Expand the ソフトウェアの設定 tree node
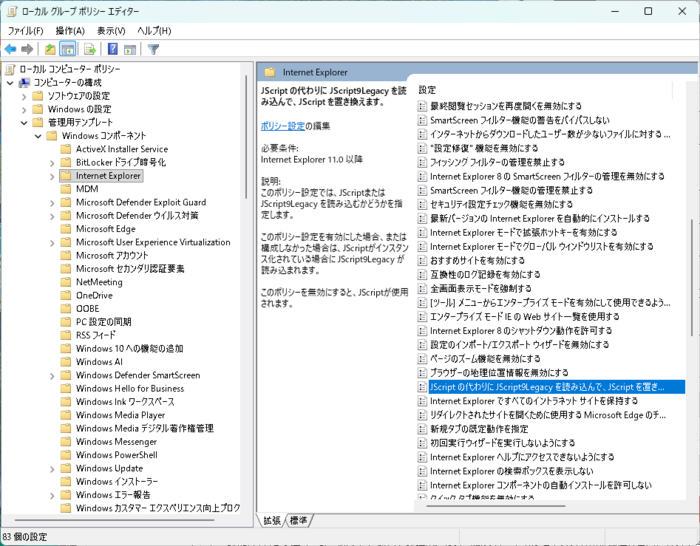The image size is (700, 546). tap(24, 96)
